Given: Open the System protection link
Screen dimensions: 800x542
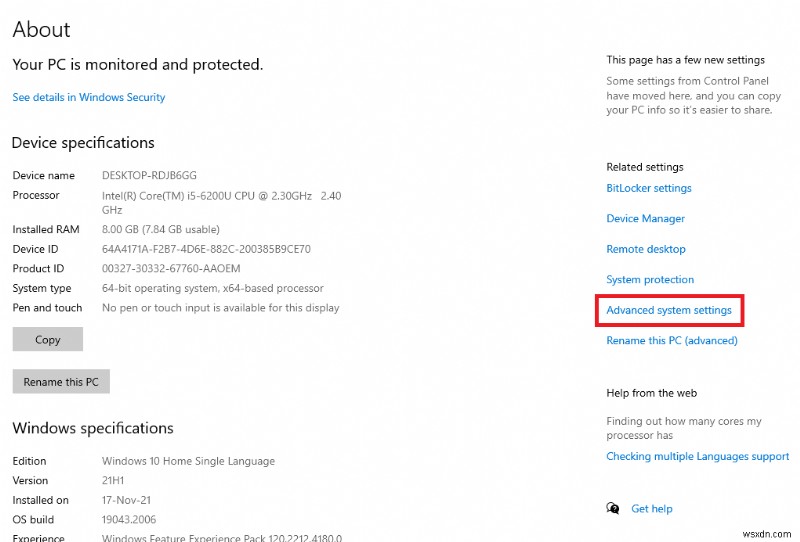Looking at the screenshot, I should click(x=650, y=280).
